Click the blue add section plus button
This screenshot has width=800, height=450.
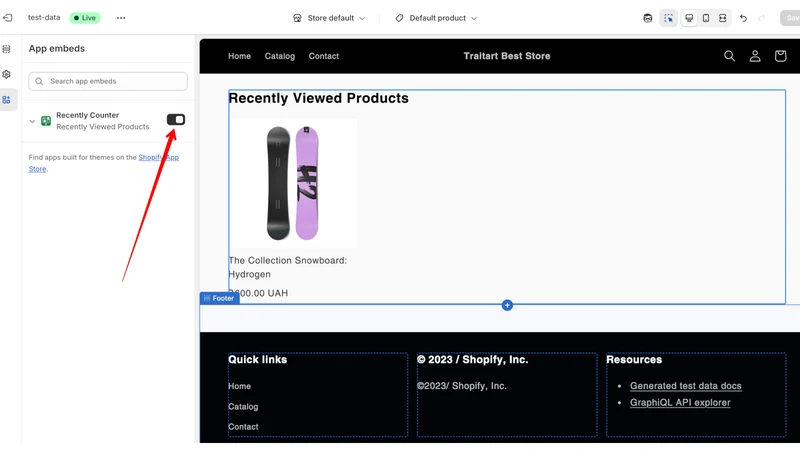507,305
